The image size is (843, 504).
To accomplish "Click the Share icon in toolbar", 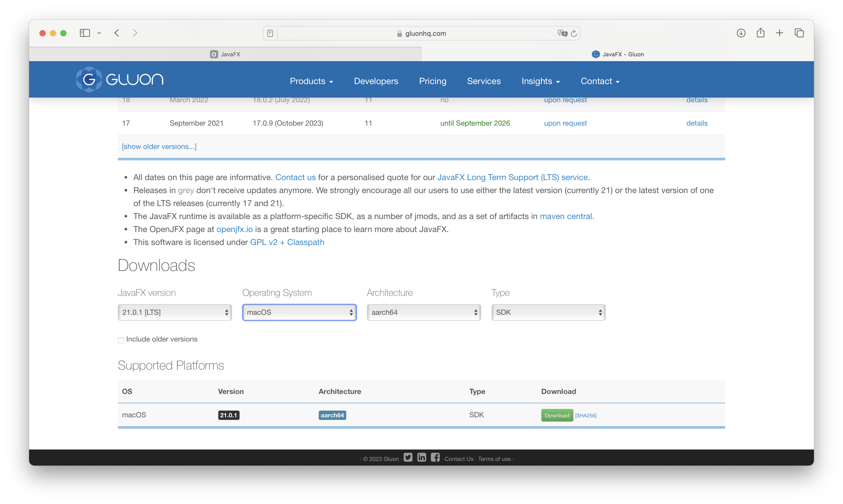I will 760,33.
